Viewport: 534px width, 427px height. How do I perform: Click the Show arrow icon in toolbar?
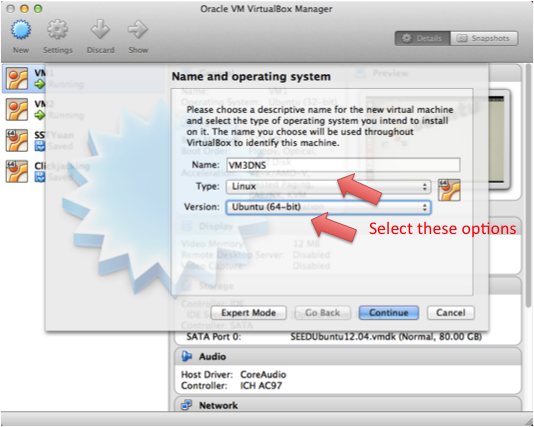(138, 29)
